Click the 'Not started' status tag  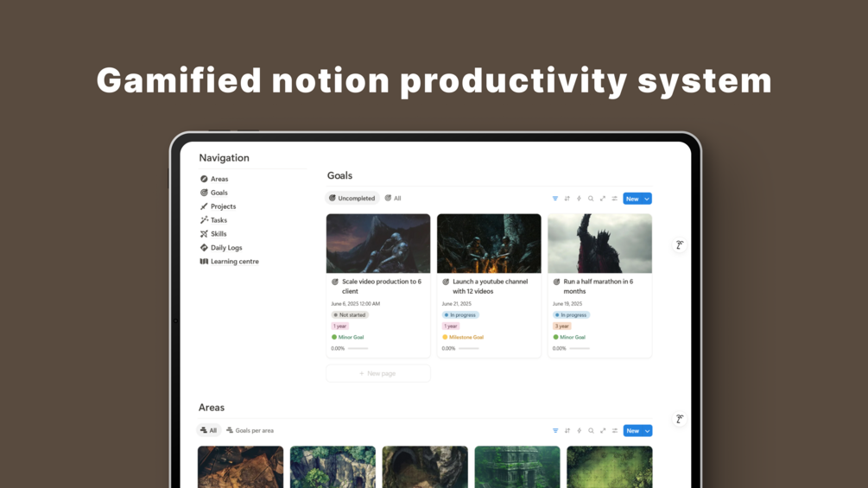click(350, 314)
